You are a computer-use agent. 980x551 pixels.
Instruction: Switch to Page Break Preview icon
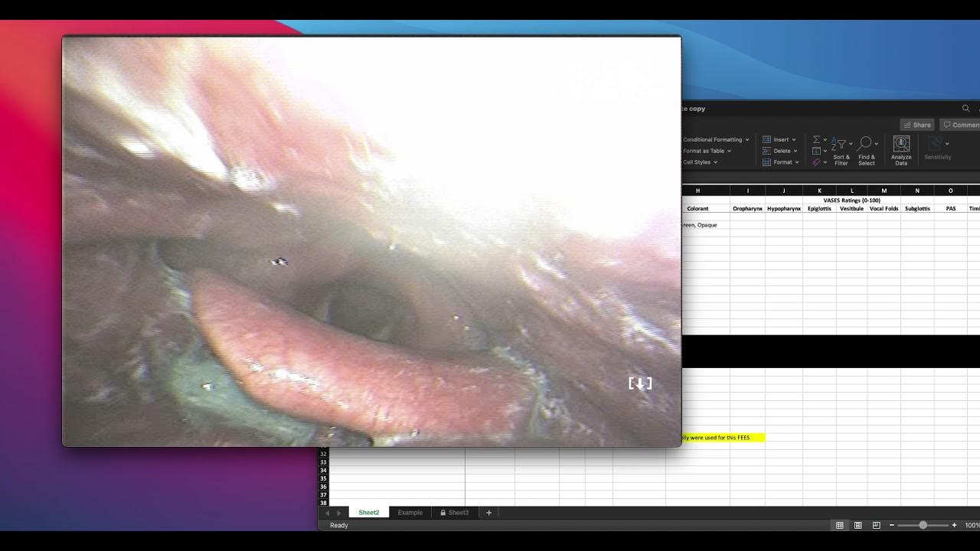coord(875,525)
